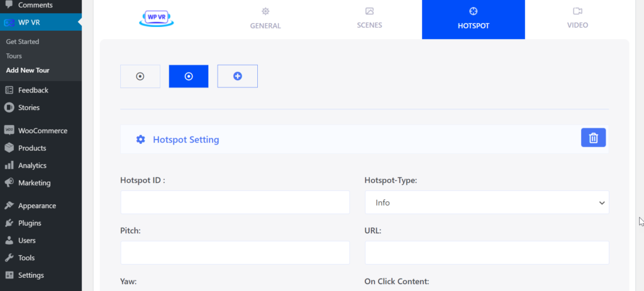This screenshot has width=644, height=291.
Task: Switch to the General tab
Action: [265, 19]
